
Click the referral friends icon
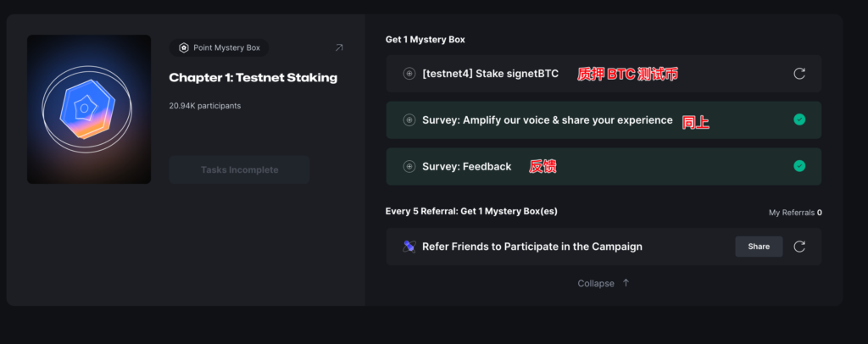409,247
